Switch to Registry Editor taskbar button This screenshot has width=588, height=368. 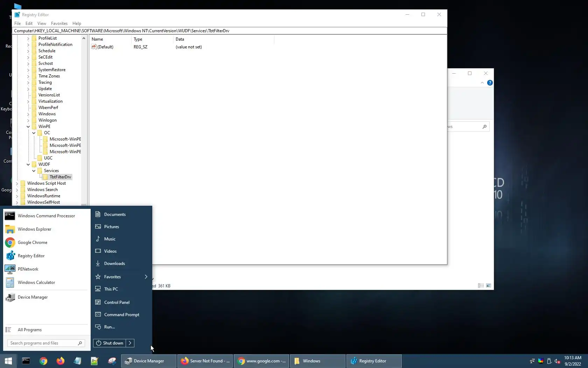tap(374, 361)
